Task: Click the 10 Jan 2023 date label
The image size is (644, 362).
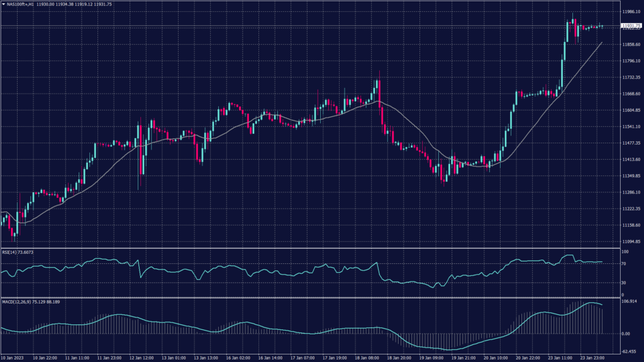Action: click(13, 357)
